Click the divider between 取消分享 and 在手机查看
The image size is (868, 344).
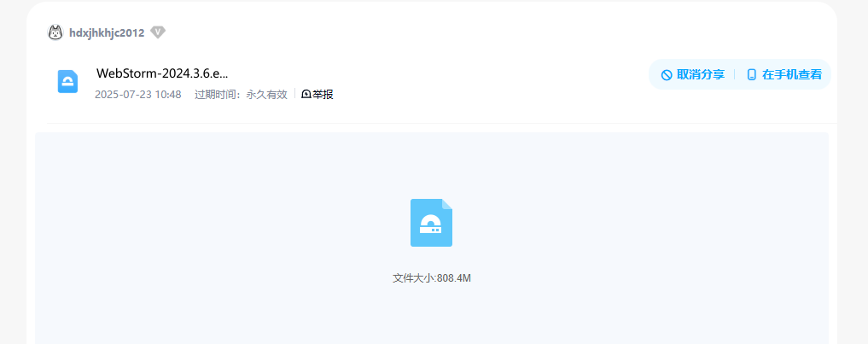(735, 74)
